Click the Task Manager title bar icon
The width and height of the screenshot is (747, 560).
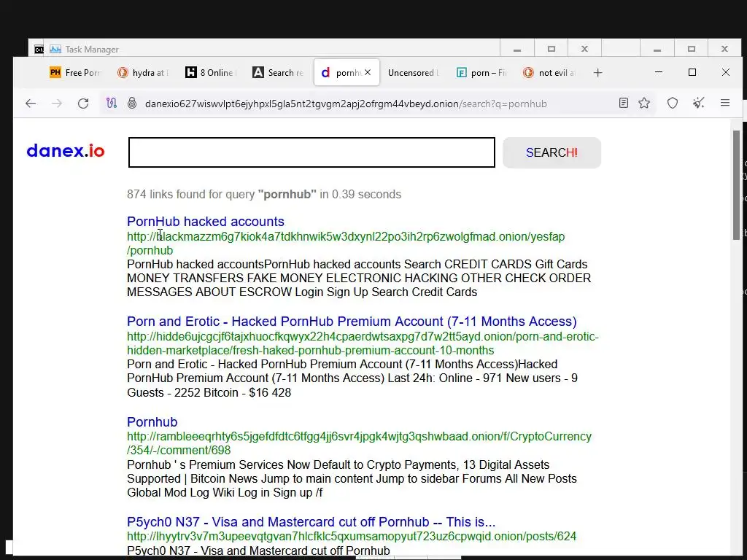click(x=55, y=49)
